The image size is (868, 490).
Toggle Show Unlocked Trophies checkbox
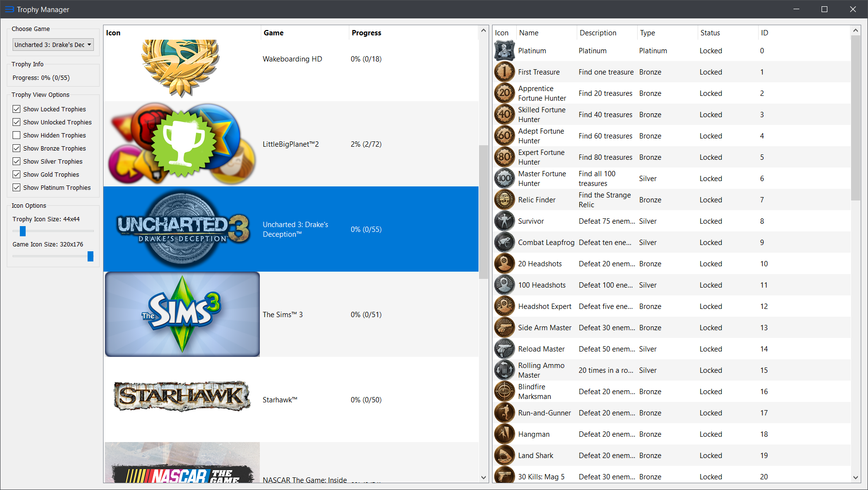(x=16, y=122)
